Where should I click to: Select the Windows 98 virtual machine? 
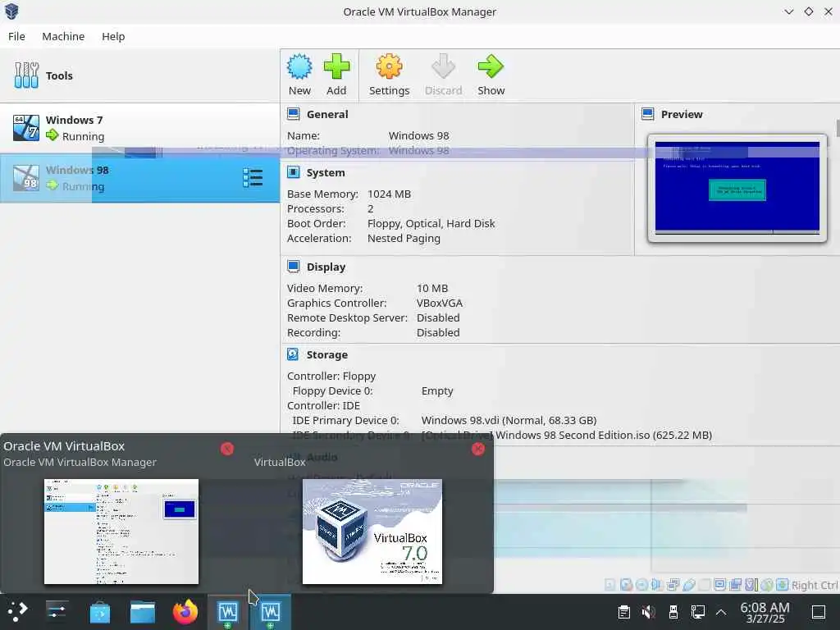pyautogui.click(x=139, y=178)
